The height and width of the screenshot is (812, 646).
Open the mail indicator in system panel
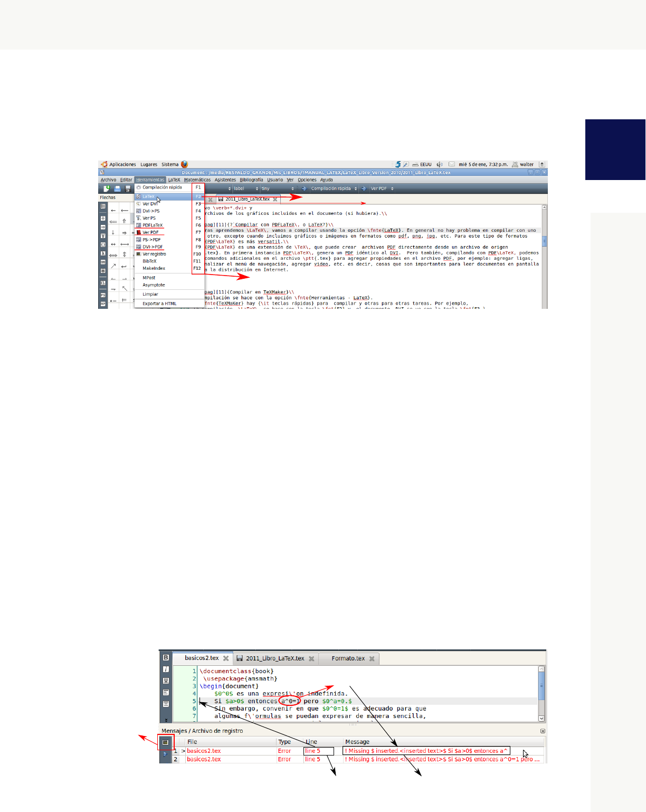point(452,164)
